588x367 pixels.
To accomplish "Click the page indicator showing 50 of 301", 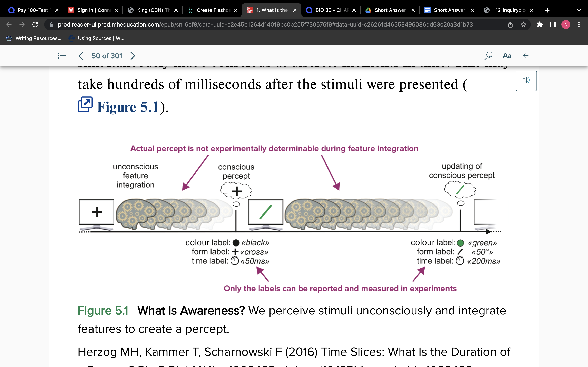I will pos(107,56).
